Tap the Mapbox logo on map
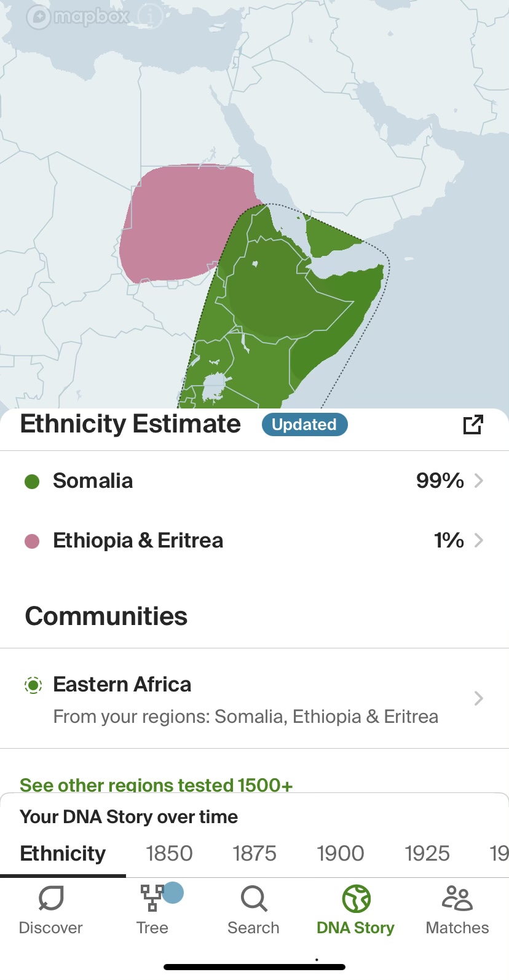This screenshot has height=980, width=509. pos(79,17)
